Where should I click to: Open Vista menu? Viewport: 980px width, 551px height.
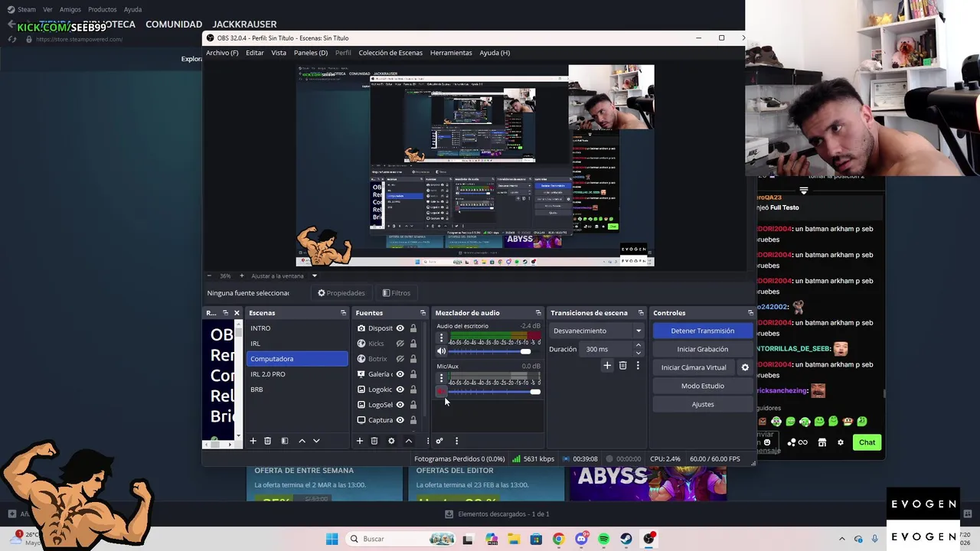pyautogui.click(x=279, y=53)
